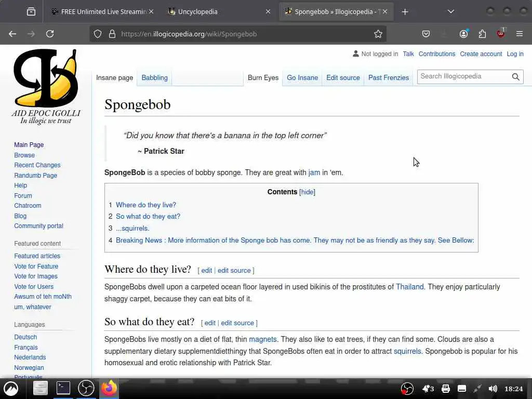Open Awsum of teh moNth link
The width and height of the screenshot is (532, 399).
[x=43, y=297]
